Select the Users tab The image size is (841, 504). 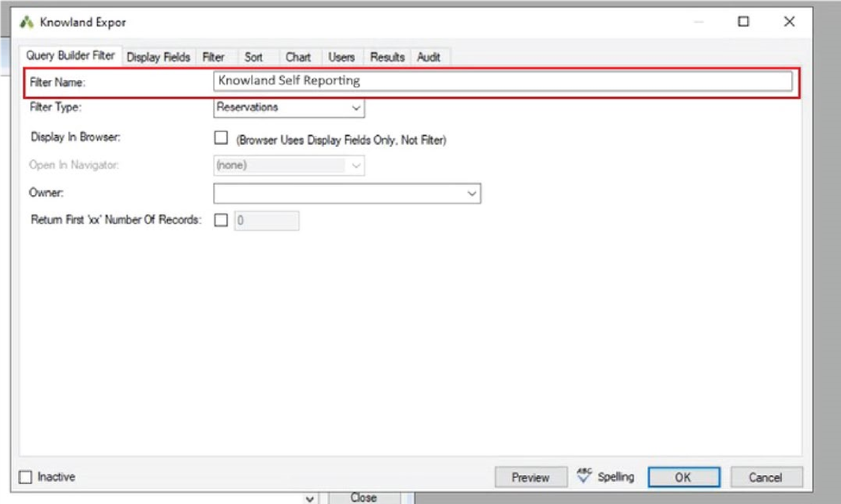(x=341, y=57)
